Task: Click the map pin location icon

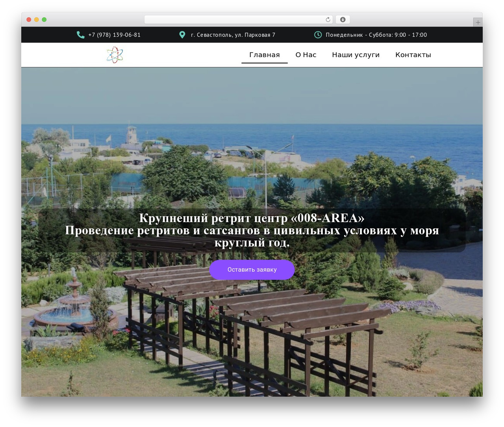Action: coord(182,35)
